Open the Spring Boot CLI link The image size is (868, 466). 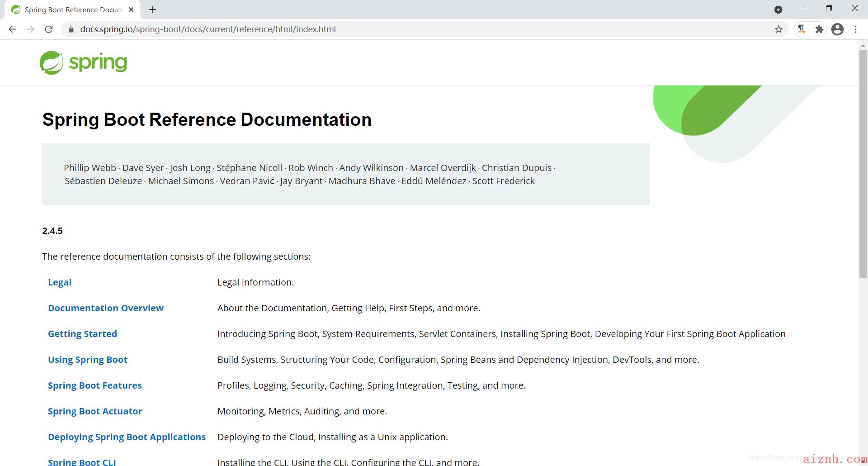pos(82,462)
